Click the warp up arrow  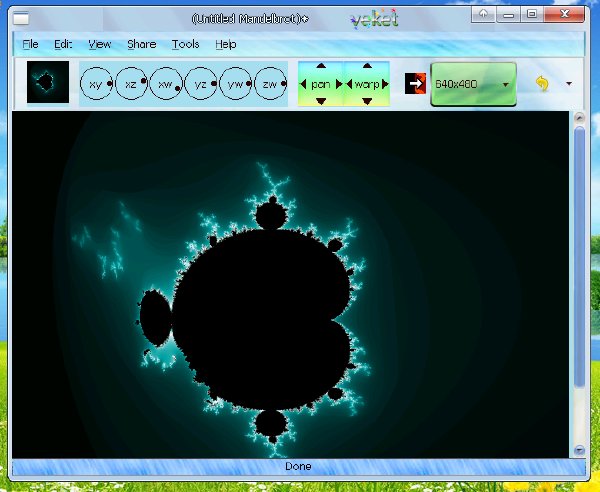click(x=367, y=66)
